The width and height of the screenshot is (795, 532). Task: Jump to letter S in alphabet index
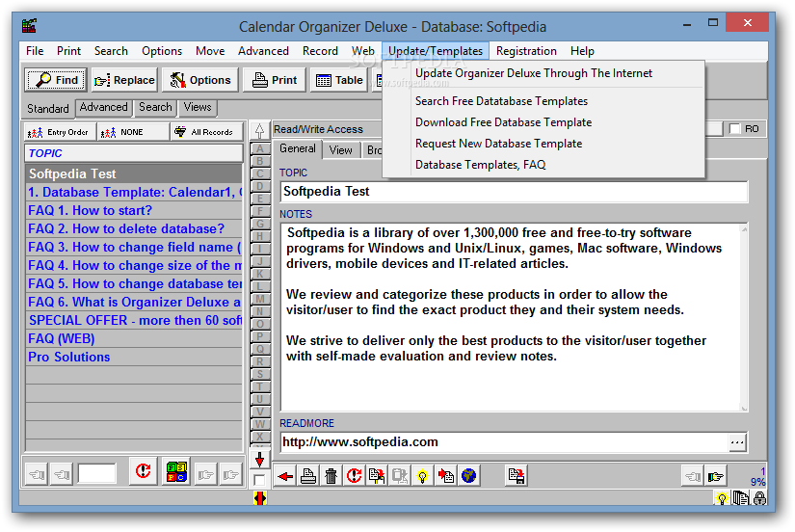(x=259, y=374)
